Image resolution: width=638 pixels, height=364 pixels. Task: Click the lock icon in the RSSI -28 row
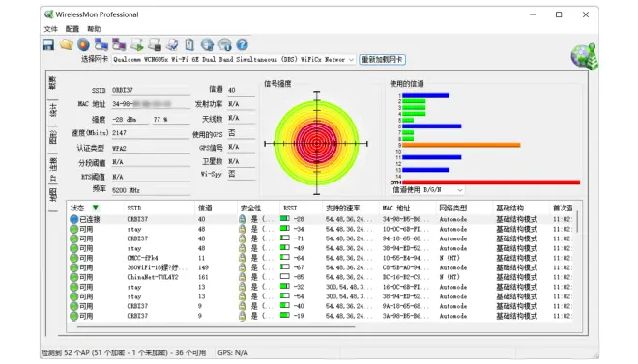click(242, 219)
